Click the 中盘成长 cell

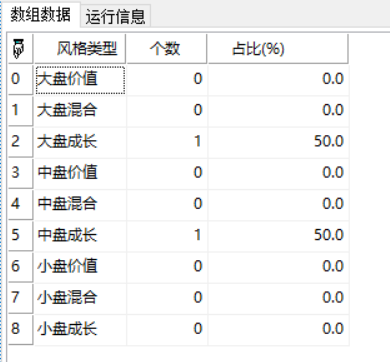[80, 235]
